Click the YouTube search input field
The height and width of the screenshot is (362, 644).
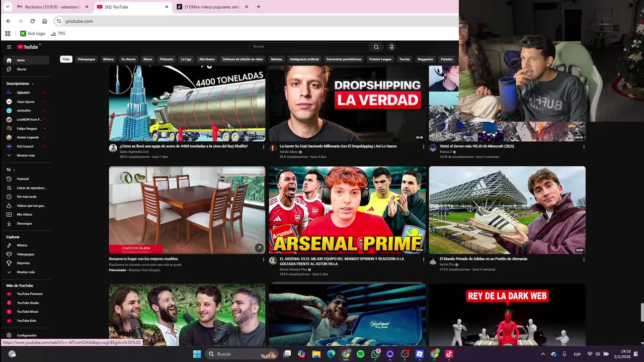click(x=309, y=47)
